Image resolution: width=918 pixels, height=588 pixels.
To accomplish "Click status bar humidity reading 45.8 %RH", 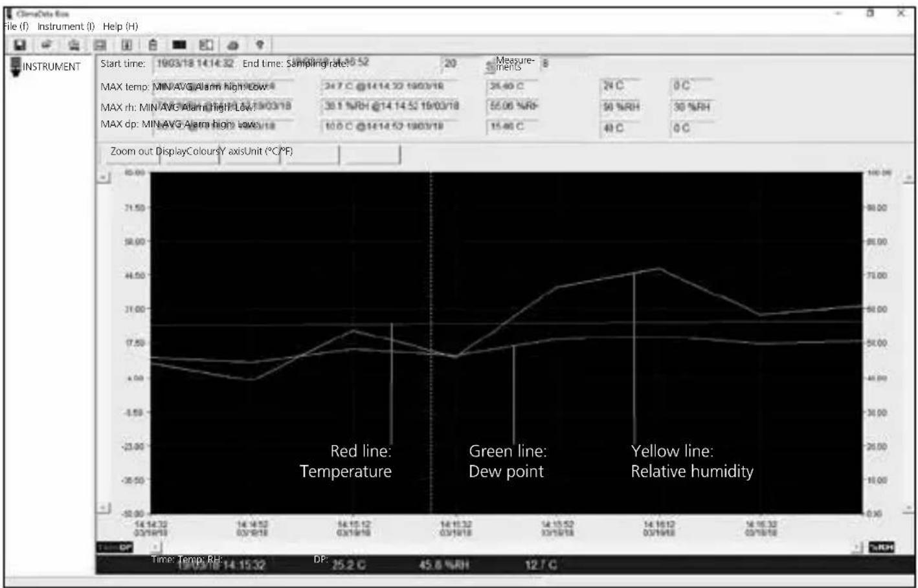I will [444, 565].
